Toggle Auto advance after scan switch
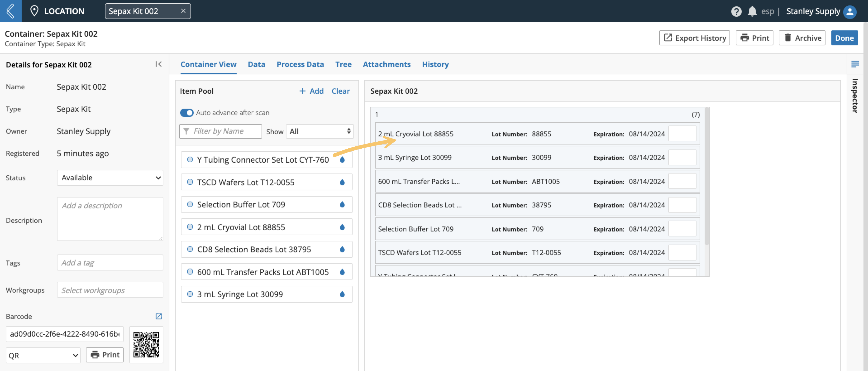The image size is (868, 371). coord(186,113)
